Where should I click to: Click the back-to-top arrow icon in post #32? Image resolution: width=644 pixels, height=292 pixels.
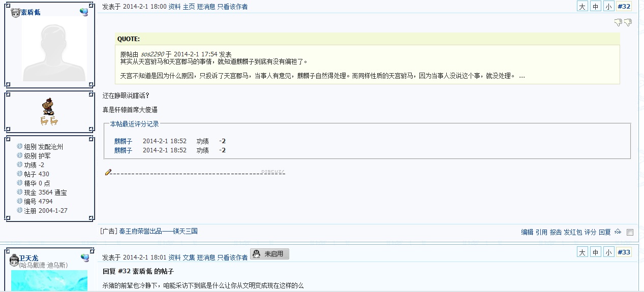click(x=618, y=232)
